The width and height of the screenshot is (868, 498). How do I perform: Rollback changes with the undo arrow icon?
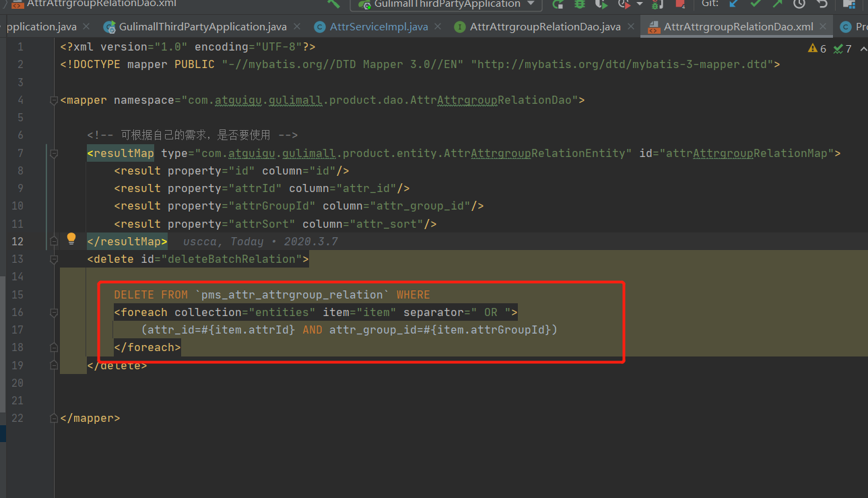pos(822,3)
